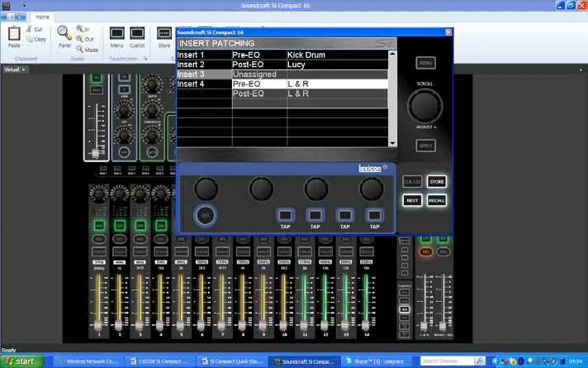Click the Panel magnifier zoom icon

(64, 33)
